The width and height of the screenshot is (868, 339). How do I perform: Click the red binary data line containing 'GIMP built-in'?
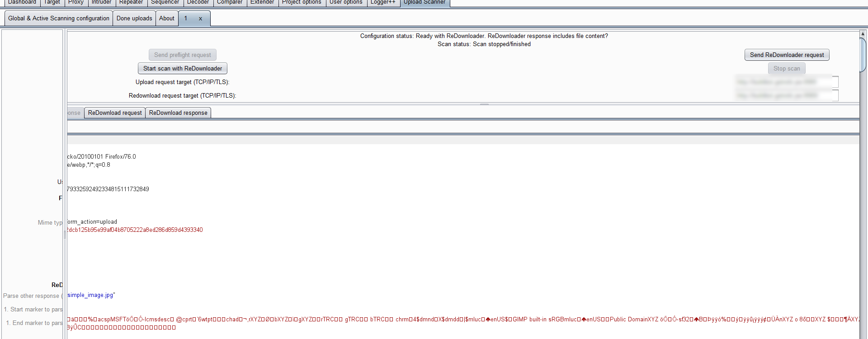pyautogui.click(x=463, y=320)
